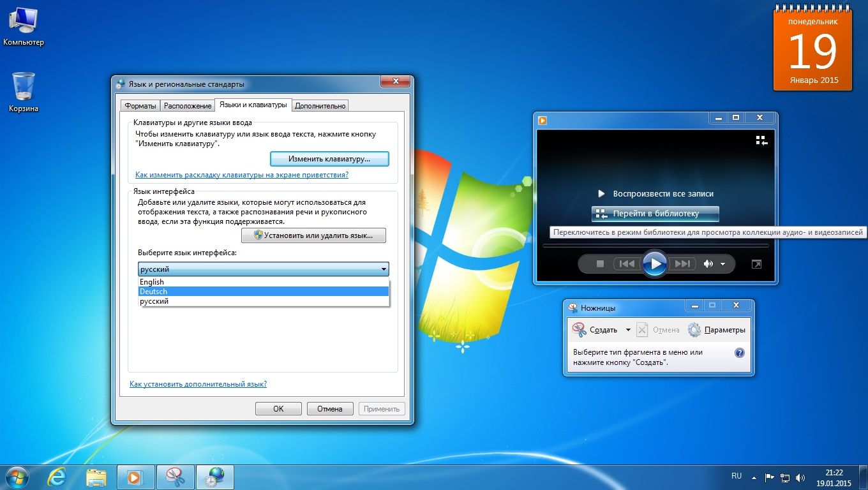Click the Изменить клавиатуру button

tap(329, 158)
